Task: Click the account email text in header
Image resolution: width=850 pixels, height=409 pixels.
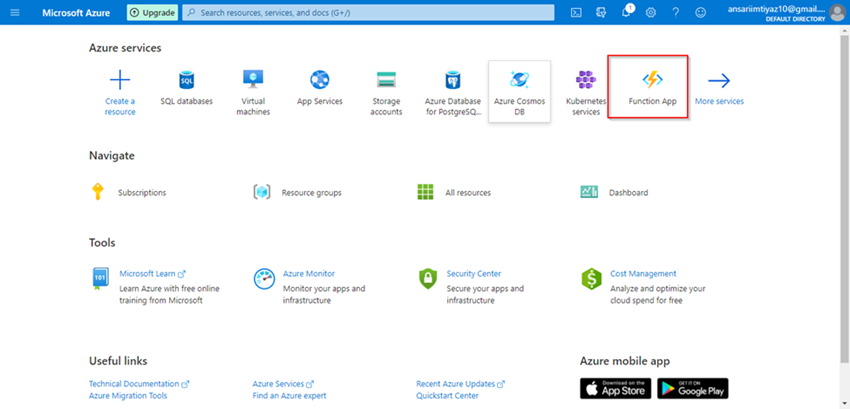Action: pyautogui.click(x=776, y=9)
